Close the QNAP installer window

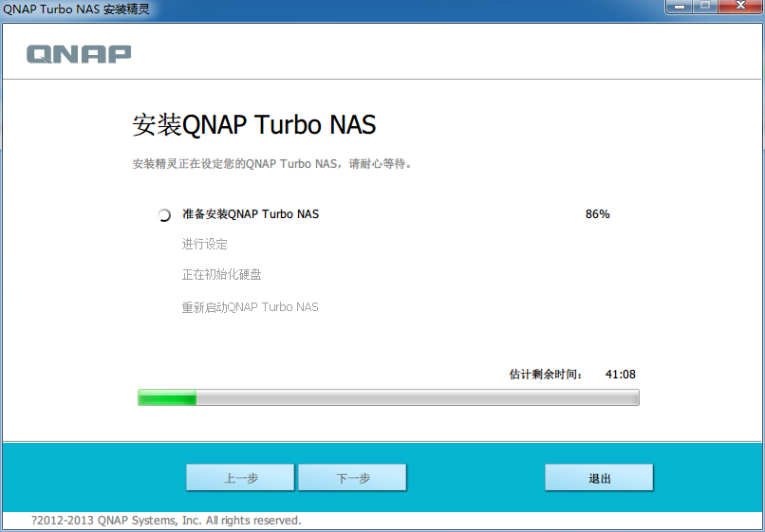pos(740,7)
